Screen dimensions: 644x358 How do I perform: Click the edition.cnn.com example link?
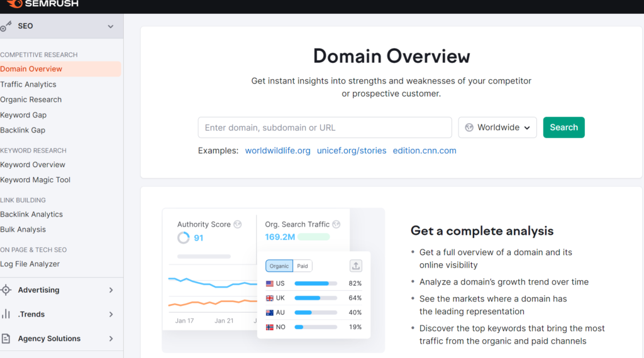(425, 151)
